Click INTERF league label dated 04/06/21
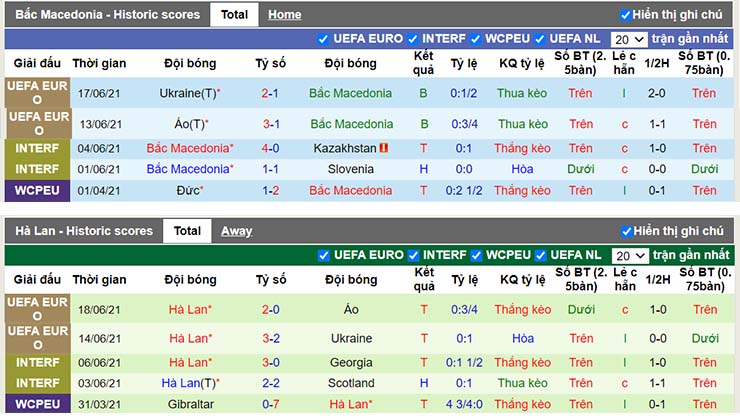Viewport: 740px width, 420px height. tap(37, 148)
